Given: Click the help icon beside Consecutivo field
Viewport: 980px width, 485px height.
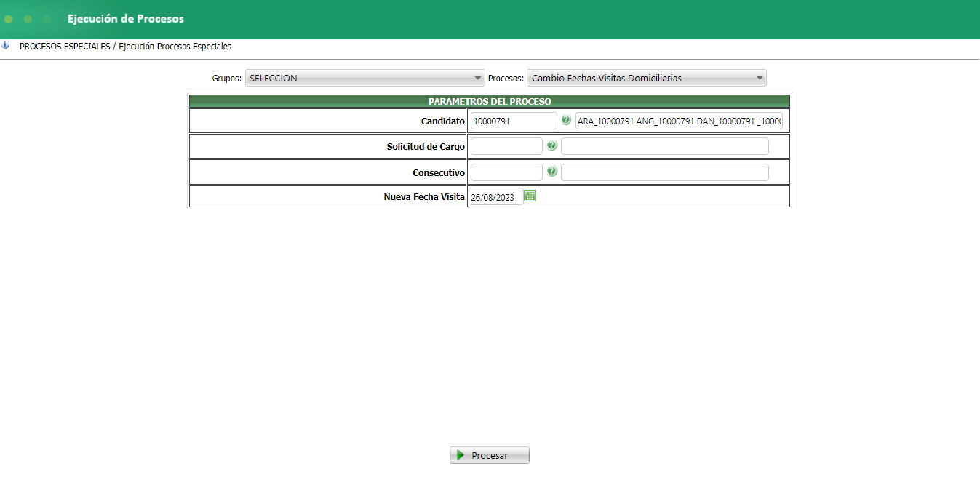Looking at the screenshot, I should [551, 172].
